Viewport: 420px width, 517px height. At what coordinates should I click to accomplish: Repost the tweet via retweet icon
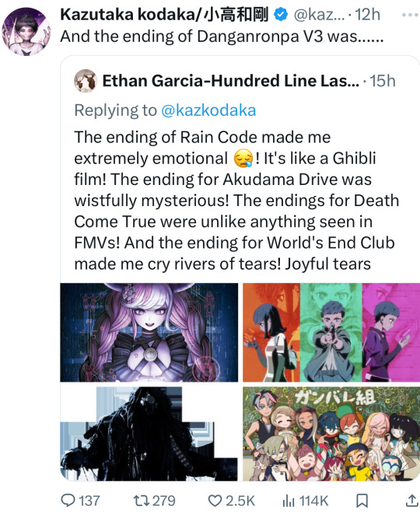click(x=142, y=501)
